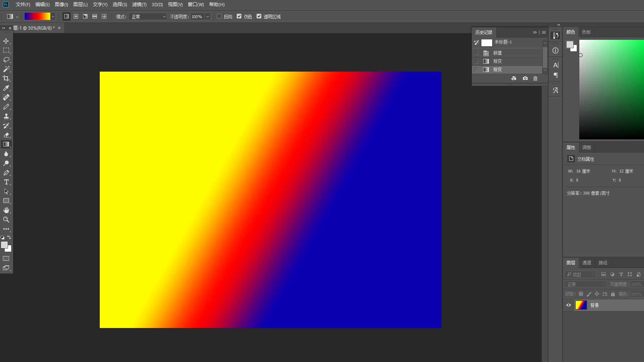Enable the 反向 reverse checkbox
644x362 pixels.
pos(219,16)
